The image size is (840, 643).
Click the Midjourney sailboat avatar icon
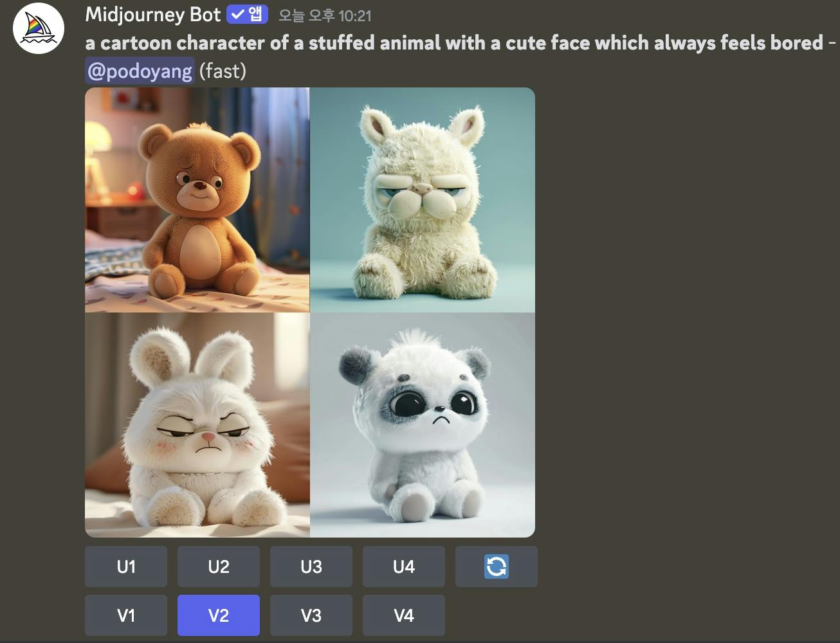click(x=39, y=28)
